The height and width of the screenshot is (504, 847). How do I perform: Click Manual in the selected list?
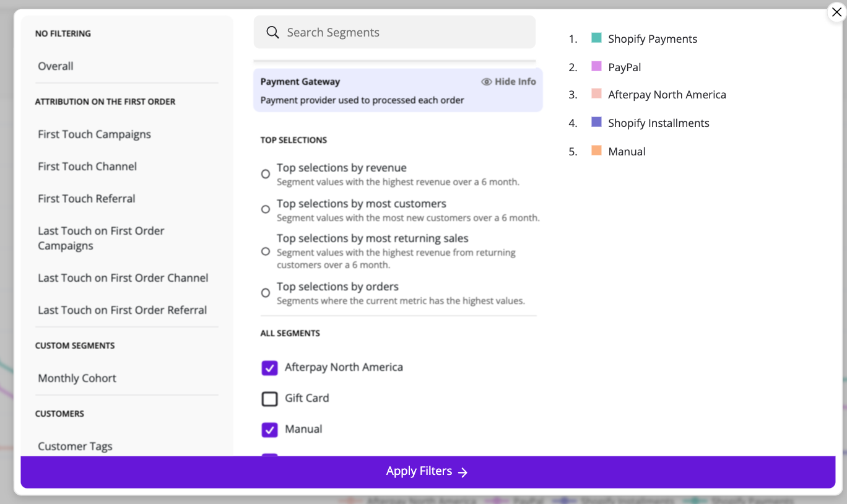(627, 152)
